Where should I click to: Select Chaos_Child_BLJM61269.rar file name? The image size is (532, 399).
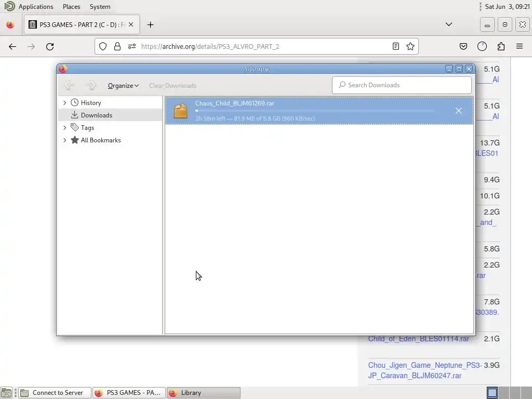[235, 103]
